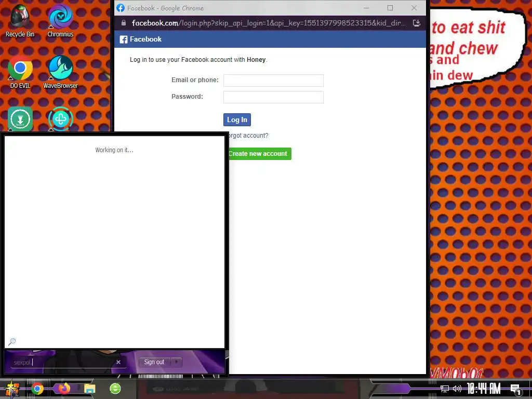Click the Sign out button
Screen dimensions: 532x399
154,362
